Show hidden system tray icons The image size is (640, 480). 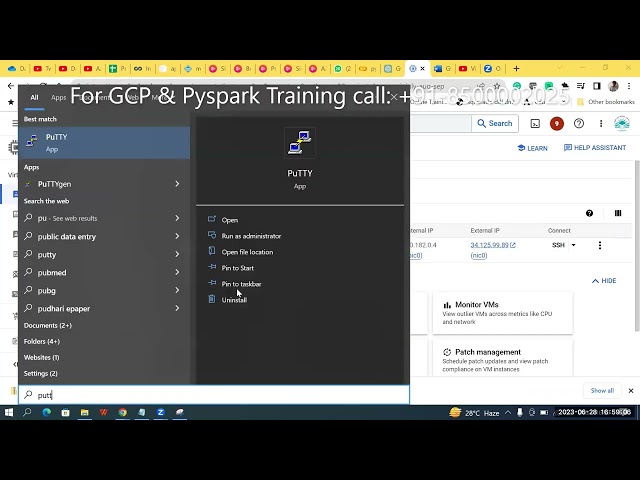click(x=508, y=413)
